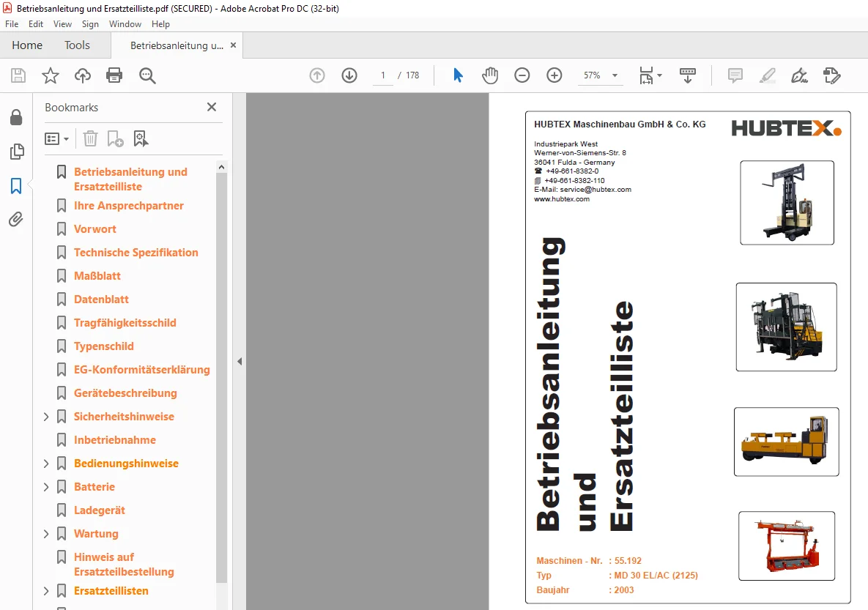
Task: Open the Window menu
Action: (x=125, y=24)
